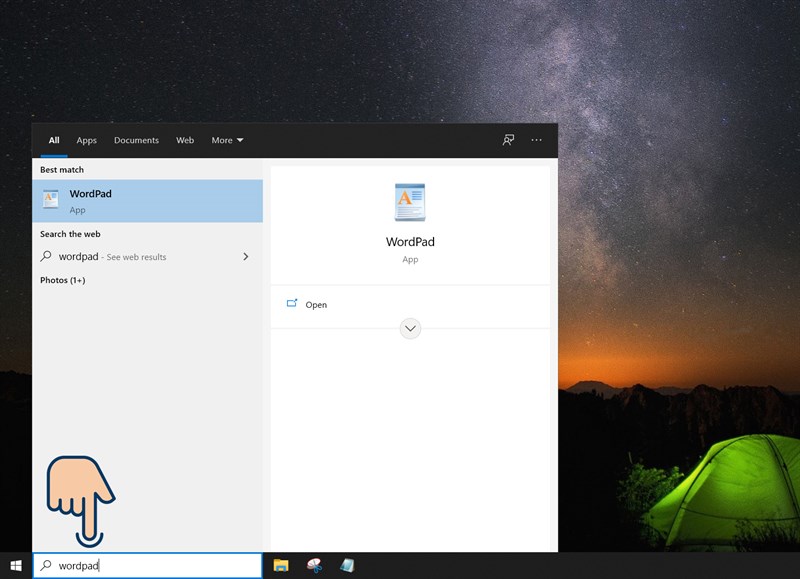Launch Snipping Tool from the taskbar
The image size is (800, 579).
(314, 565)
